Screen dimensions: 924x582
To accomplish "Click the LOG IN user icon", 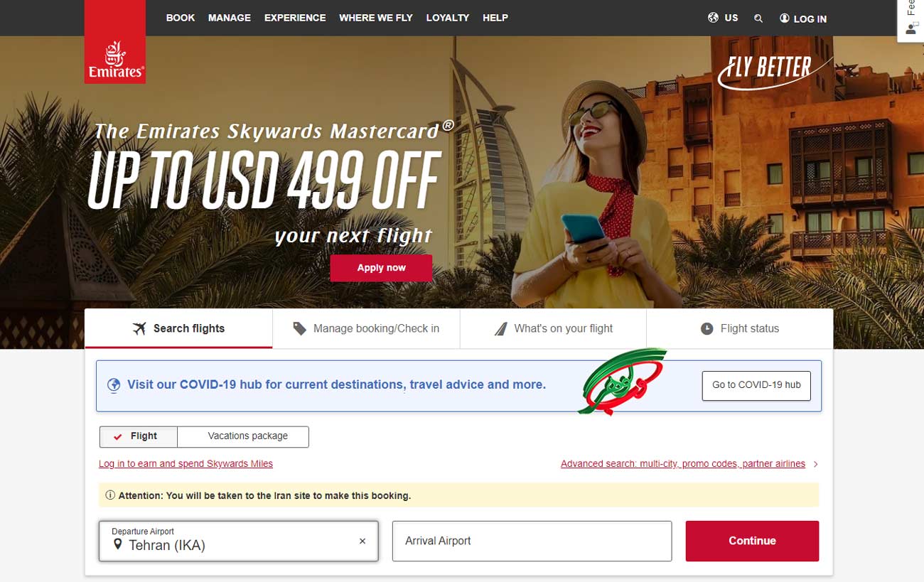I will click(x=785, y=18).
